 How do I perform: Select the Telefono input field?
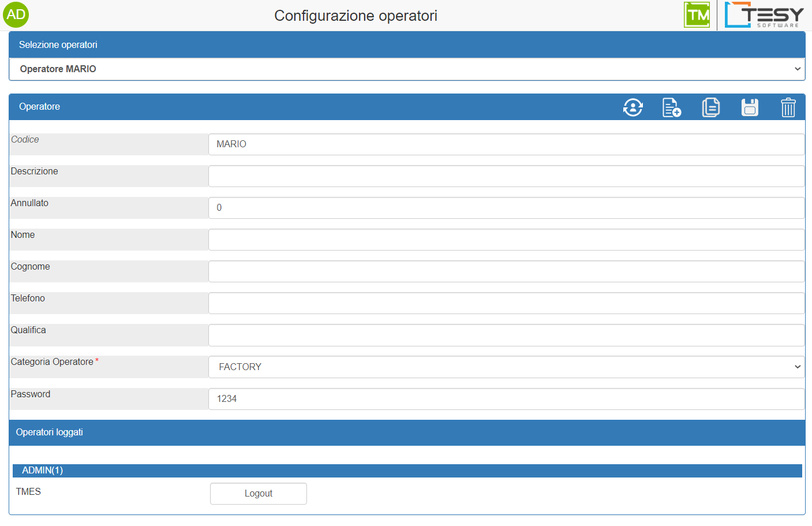coord(506,303)
